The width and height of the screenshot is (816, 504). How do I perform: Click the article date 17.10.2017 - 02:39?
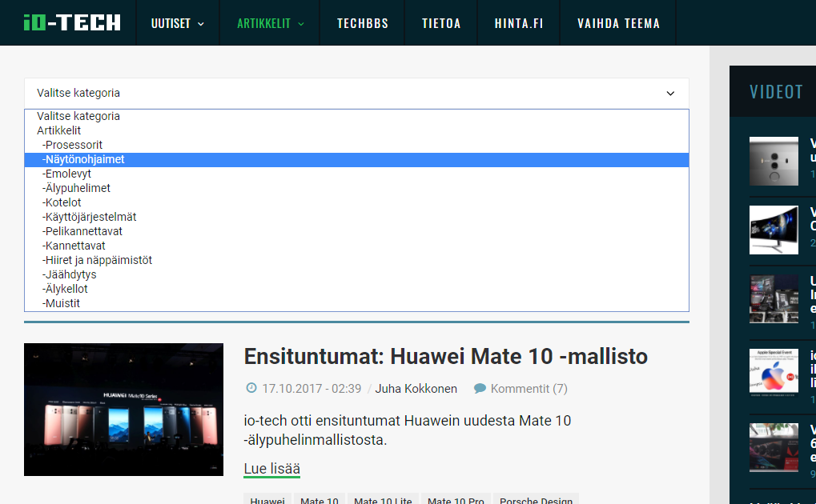click(312, 389)
